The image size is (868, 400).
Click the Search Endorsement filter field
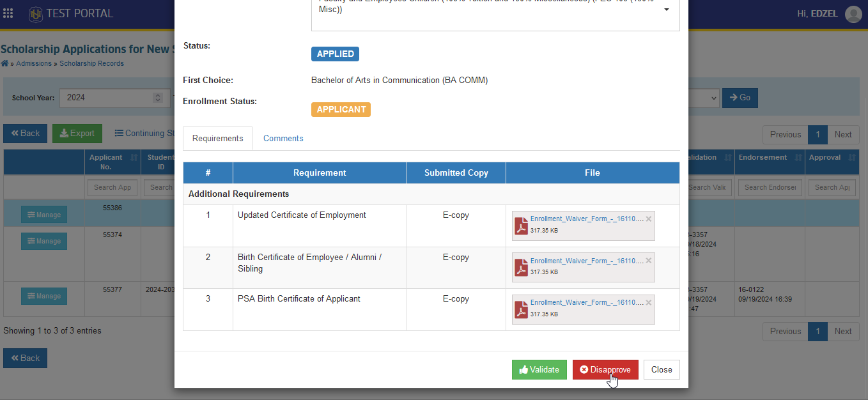[x=770, y=187]
